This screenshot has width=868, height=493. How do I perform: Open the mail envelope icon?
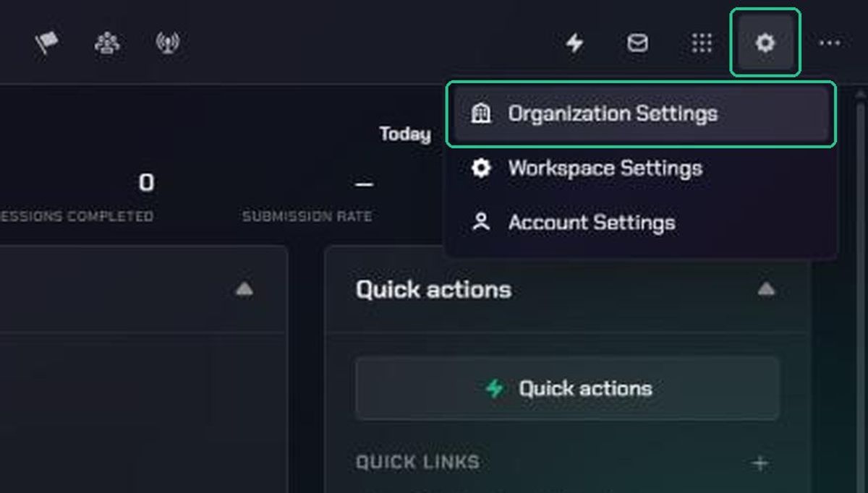coord(637,43)
